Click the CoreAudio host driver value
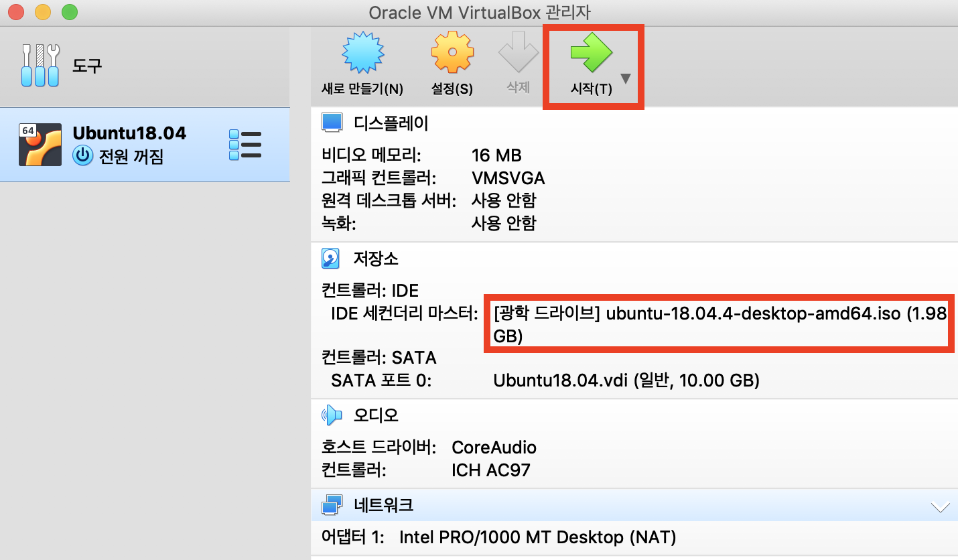This screenshot has height=560, width=958. click(x=494, y=447)
